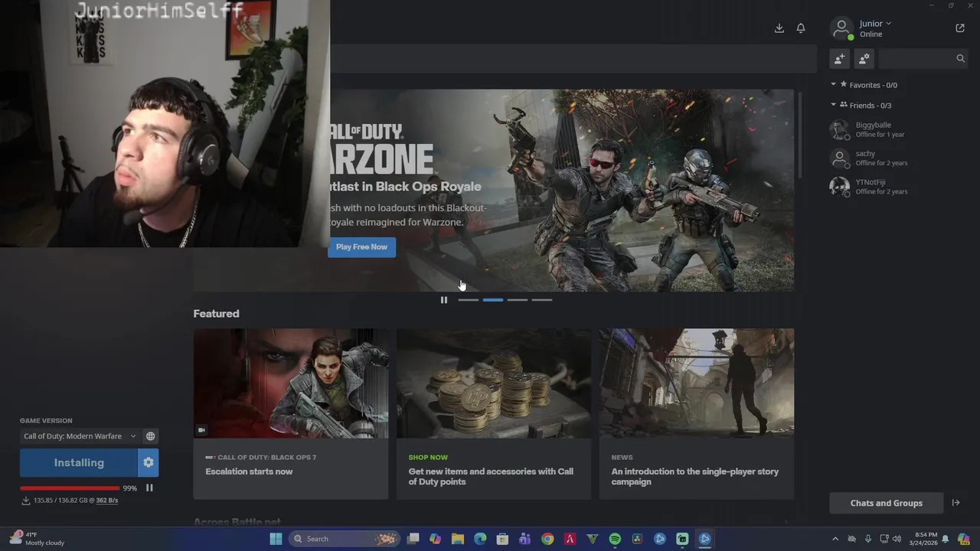Viewport: 980px width, 551px height.
Task: Expand the Game Version dropdown
Action: coord(80,436)
